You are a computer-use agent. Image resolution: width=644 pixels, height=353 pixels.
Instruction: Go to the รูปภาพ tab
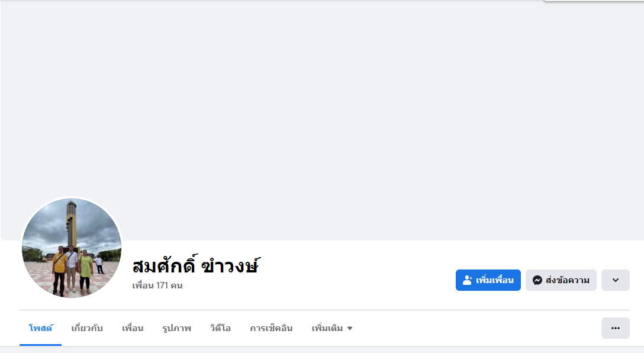point(176,328)
